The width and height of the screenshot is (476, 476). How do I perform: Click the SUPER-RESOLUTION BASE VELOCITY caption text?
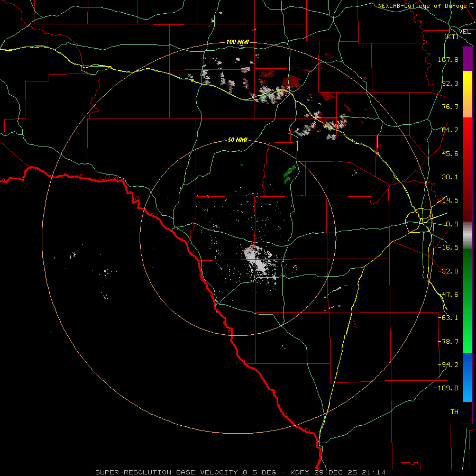[167, 472]
